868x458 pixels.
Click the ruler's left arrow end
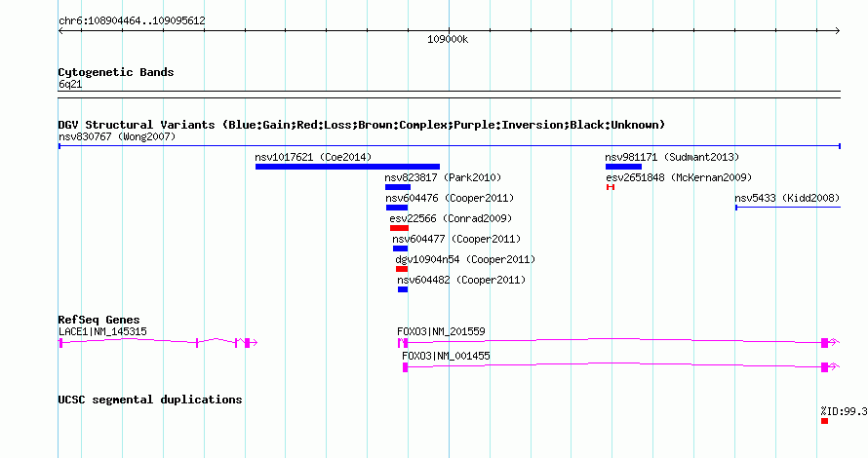60,31
